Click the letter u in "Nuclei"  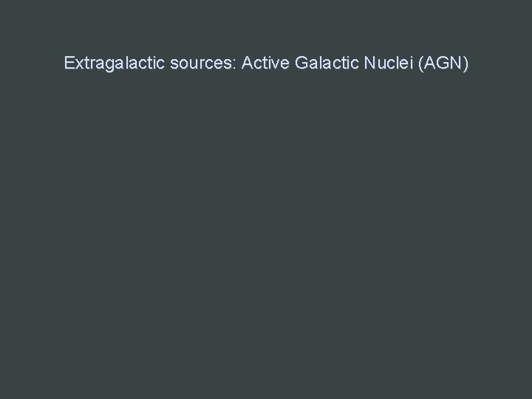(378, 64)
